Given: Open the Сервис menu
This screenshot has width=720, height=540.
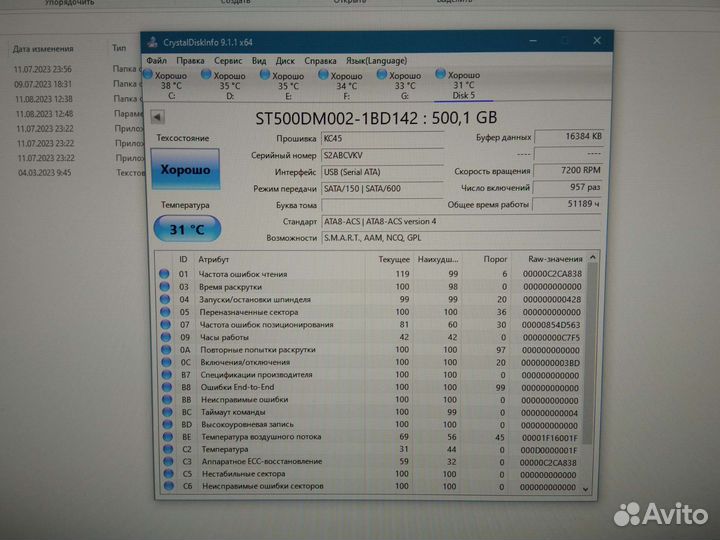Looking at the screenshot, I should (x=228, y=61).
